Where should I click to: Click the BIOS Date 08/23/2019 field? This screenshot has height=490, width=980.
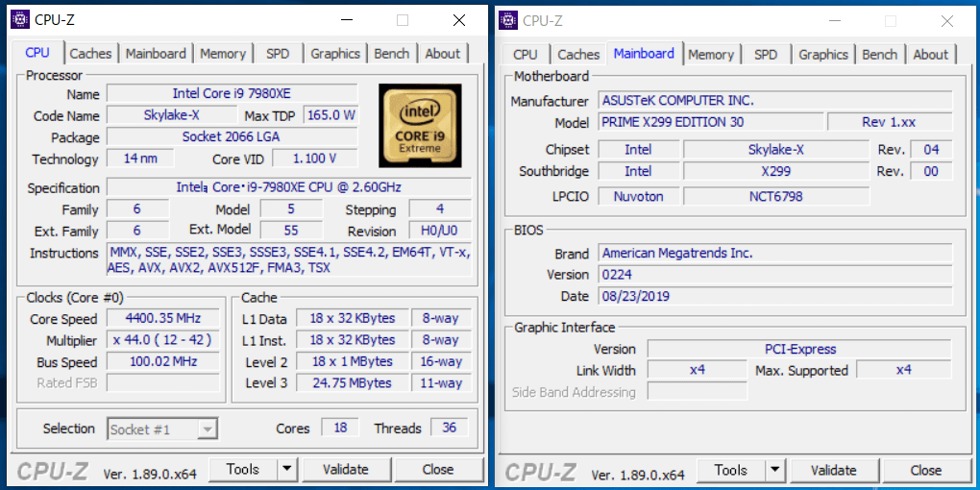(775, 296)
